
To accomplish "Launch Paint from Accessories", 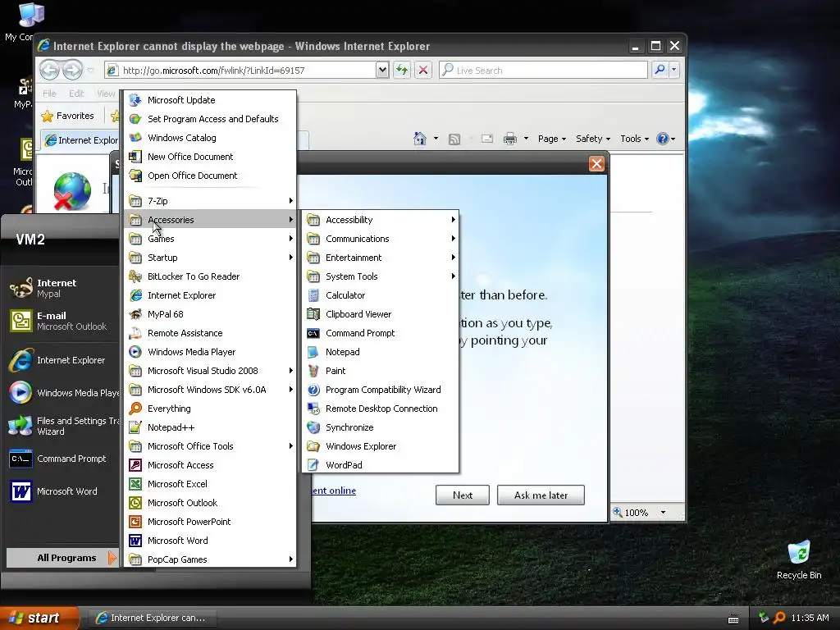I will point(381,371).
